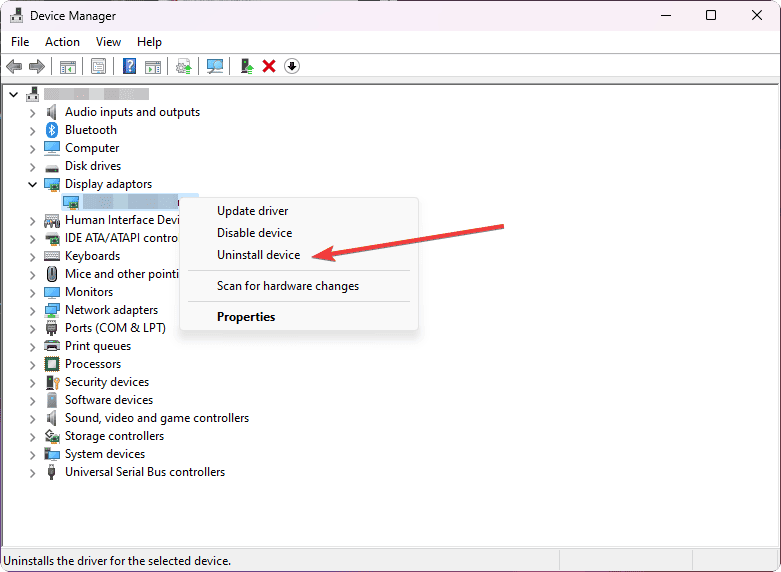Select the Storage controllers row
781x572 pixels.
(x=115, y=436)
